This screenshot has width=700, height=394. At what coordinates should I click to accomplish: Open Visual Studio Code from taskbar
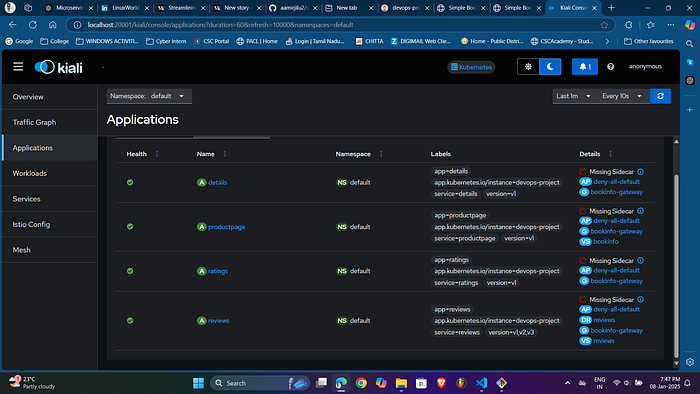(481, 383)
